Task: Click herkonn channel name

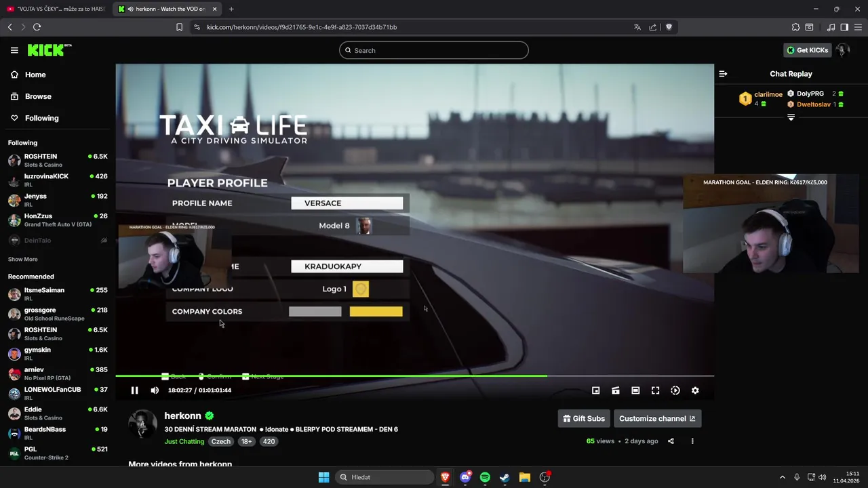Action: 182,415
